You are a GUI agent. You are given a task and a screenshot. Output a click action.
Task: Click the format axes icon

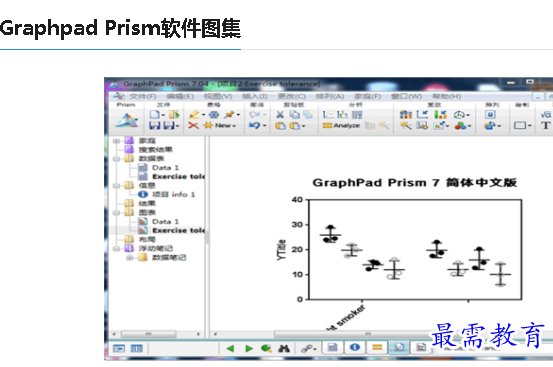(422, 115)
